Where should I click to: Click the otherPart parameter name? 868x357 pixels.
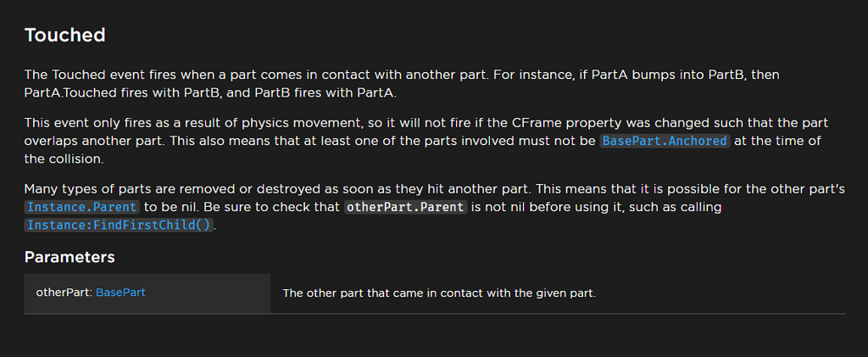63,293
